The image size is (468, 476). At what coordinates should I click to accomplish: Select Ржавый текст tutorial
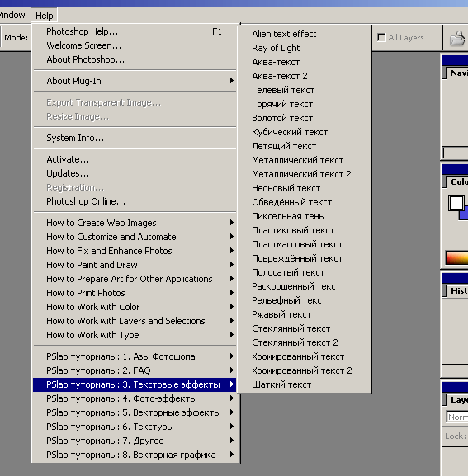[305, 314]
